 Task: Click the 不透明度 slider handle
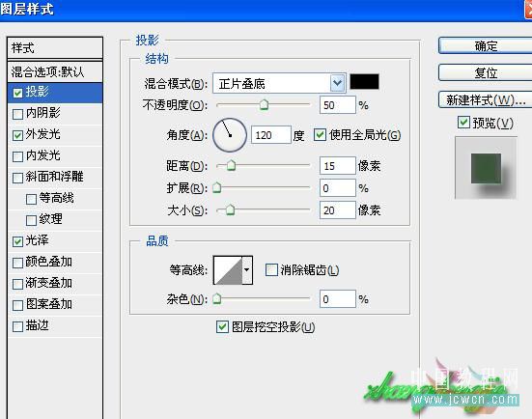click(264, 105)
